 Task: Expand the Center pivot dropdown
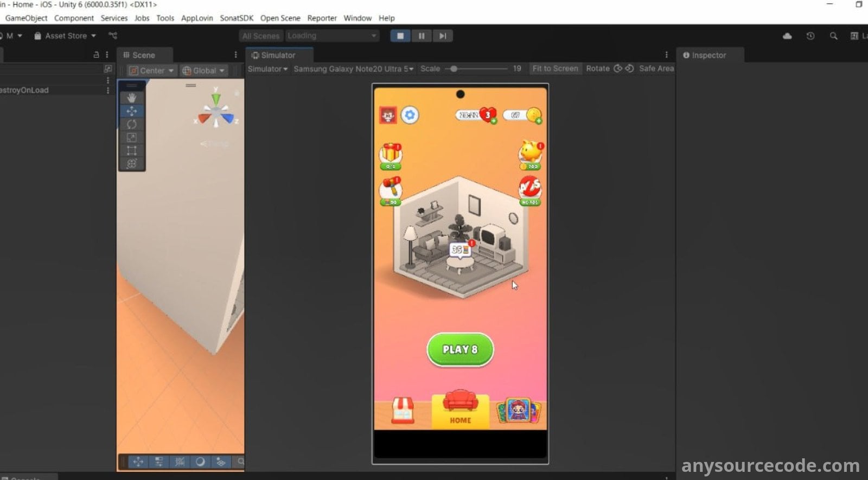[x=152, y=71]
